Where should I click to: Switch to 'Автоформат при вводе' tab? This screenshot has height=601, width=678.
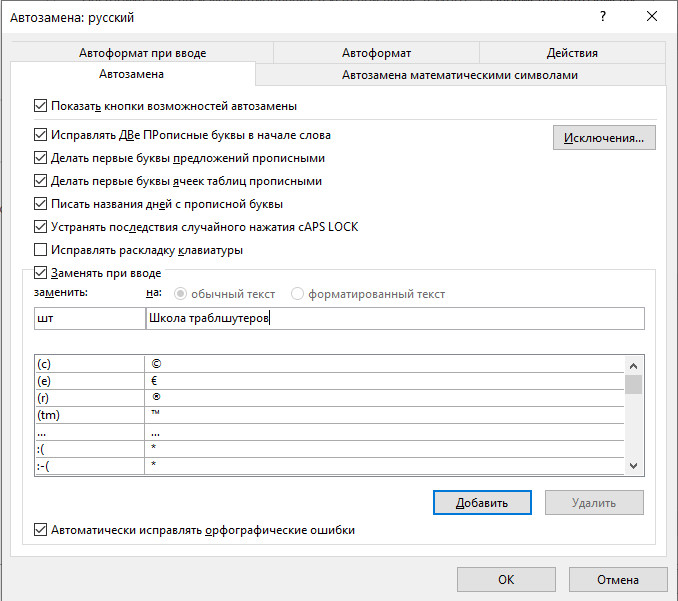coord(142,53)
